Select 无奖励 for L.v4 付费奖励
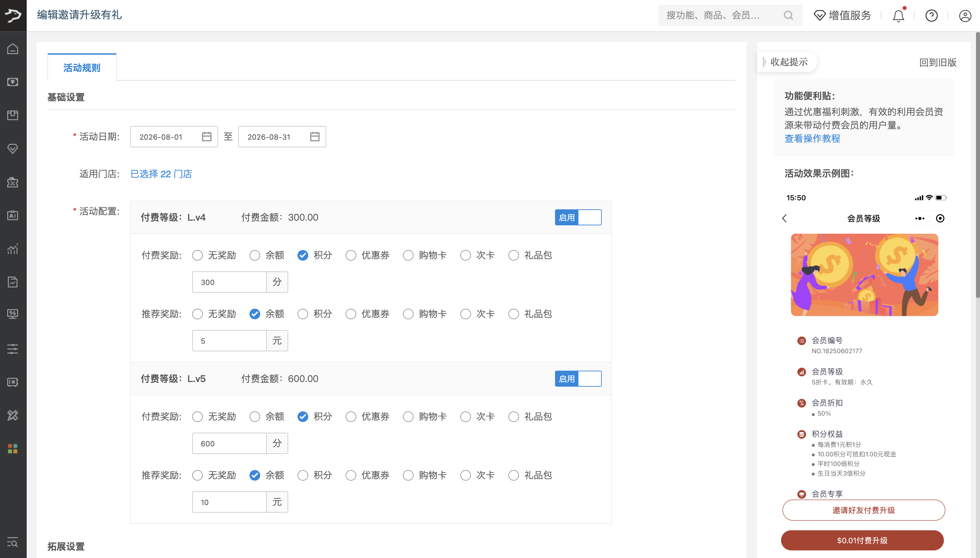This screenshot has width=980, height=558. (x=197, y=255)
